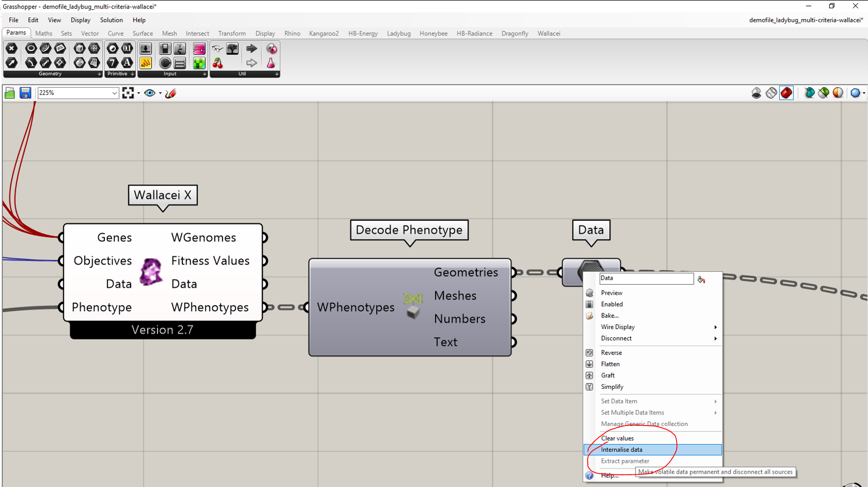Select the Integer (7) primitive icon
This screenshot has width=868, height=487.
point(112,63)
